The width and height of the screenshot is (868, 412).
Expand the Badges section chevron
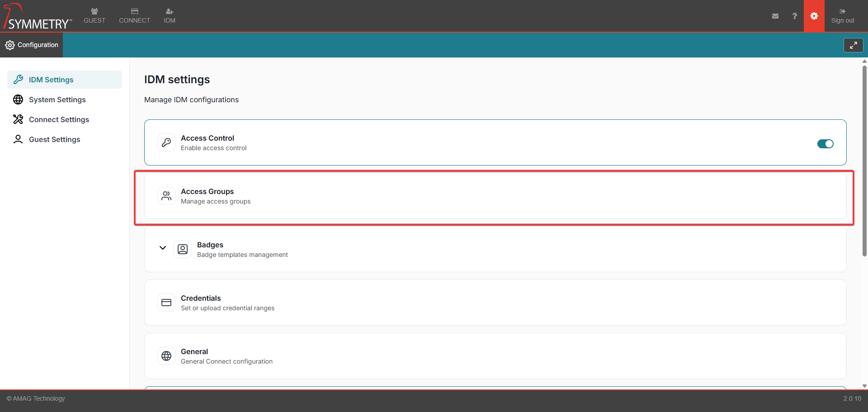point(163,248)
